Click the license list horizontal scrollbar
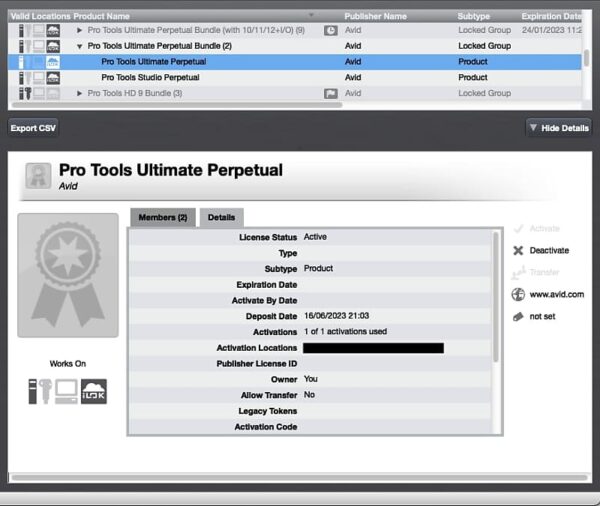Viewport: 600px width, 506px height. (177, 105)
